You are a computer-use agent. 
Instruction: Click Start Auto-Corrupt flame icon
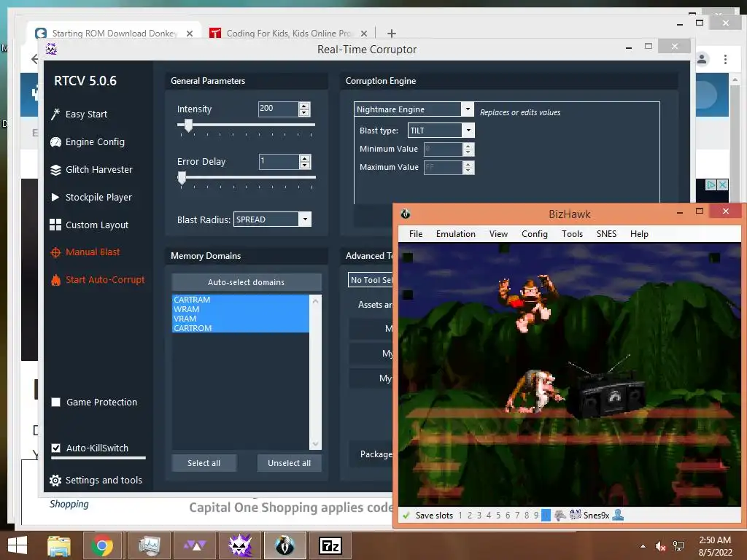(x=55, y=280)
